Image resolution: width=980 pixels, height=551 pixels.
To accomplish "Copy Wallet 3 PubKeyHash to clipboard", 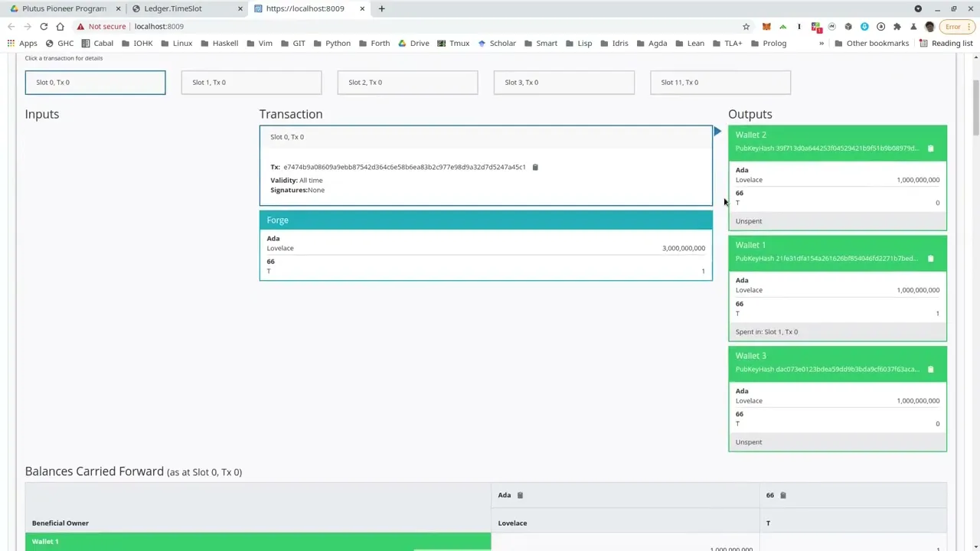I will pyautogui.click(x=930, y=369).
